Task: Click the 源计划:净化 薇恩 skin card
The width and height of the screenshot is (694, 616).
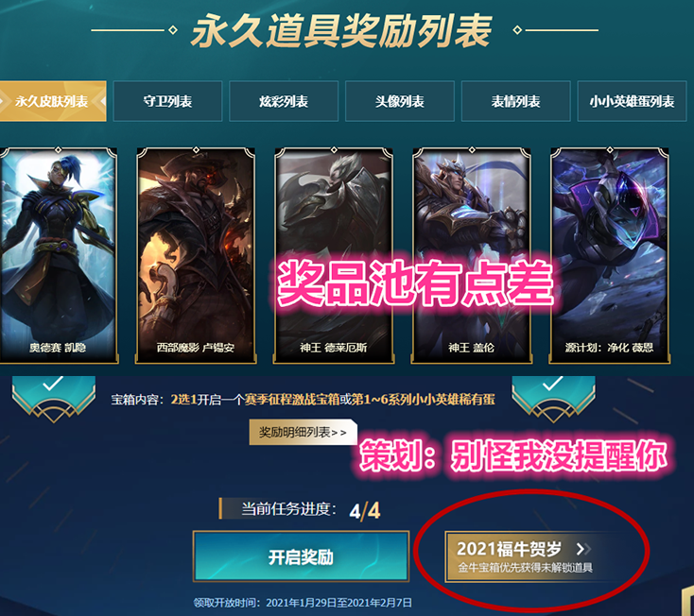Action: [610, 256]
